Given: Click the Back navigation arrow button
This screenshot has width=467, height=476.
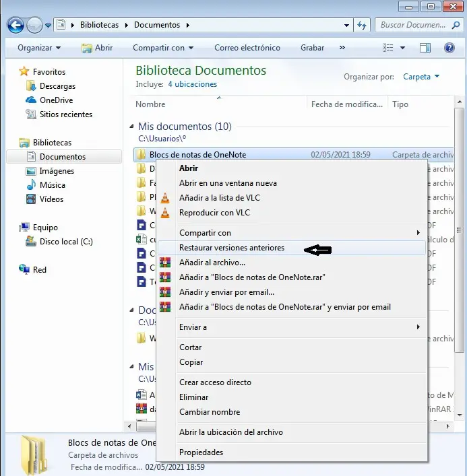Looking at the screenshot, I should (15, 25).
